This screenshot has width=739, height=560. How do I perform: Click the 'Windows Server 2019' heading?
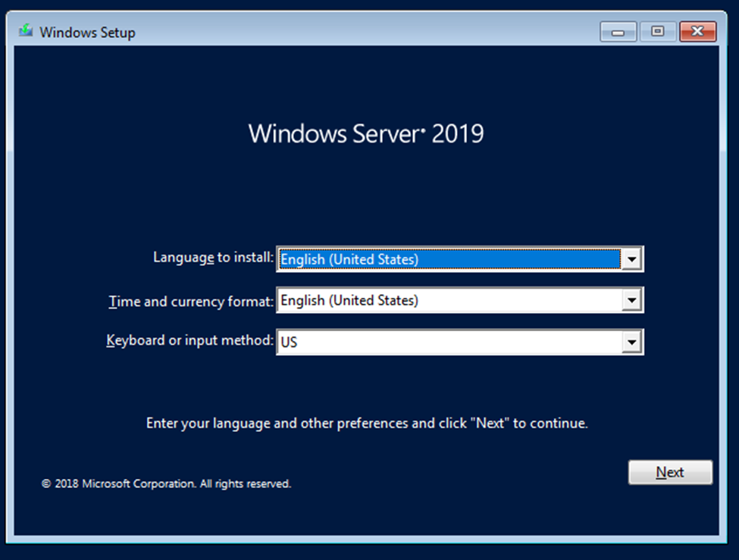[x=366, y=133]
